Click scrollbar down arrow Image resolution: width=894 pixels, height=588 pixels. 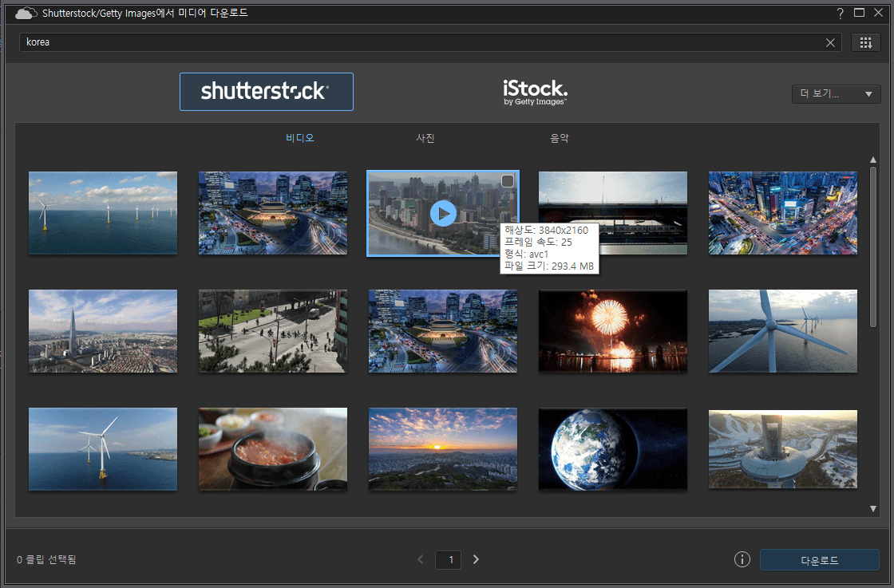tap(873, 509)
